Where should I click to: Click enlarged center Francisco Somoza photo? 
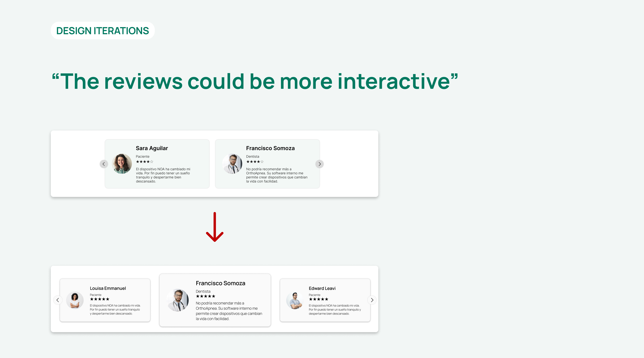(178, 300)
